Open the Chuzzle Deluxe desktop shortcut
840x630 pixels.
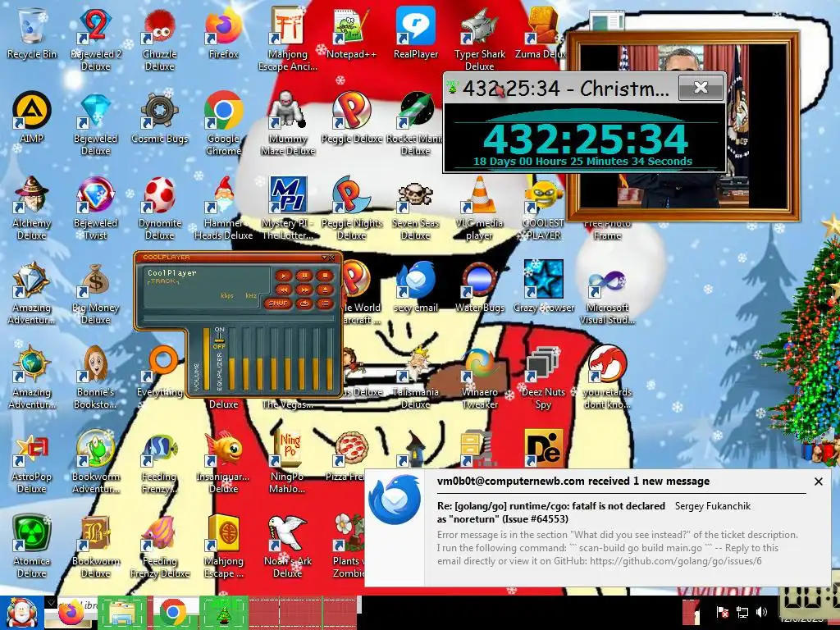click(160, 38)
